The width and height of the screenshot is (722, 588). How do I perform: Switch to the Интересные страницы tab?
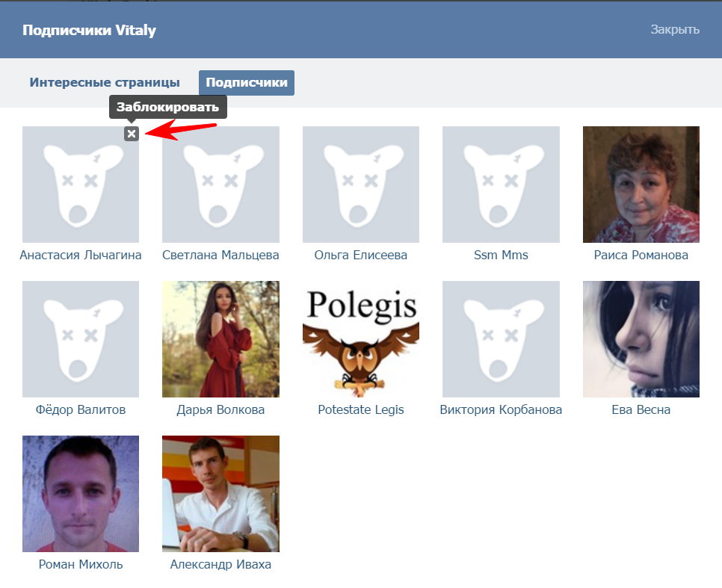coord(105,83)
